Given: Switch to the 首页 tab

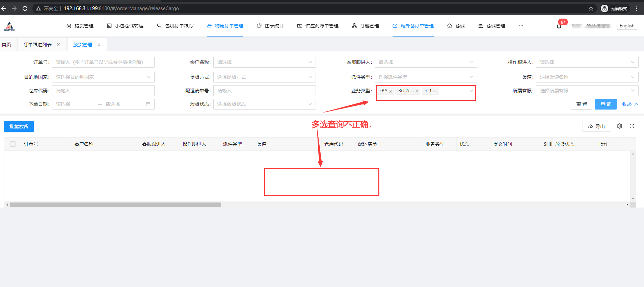Looking at the screenshot, I should 7,45.
